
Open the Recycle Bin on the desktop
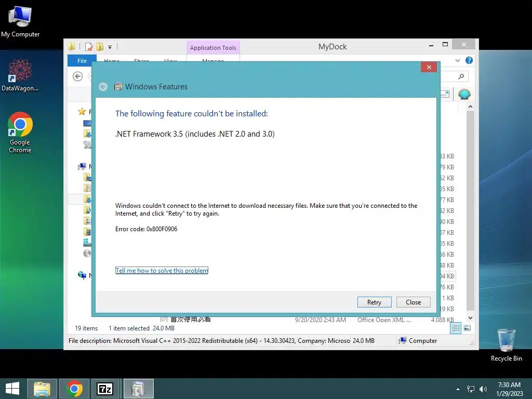click(506, 345)
